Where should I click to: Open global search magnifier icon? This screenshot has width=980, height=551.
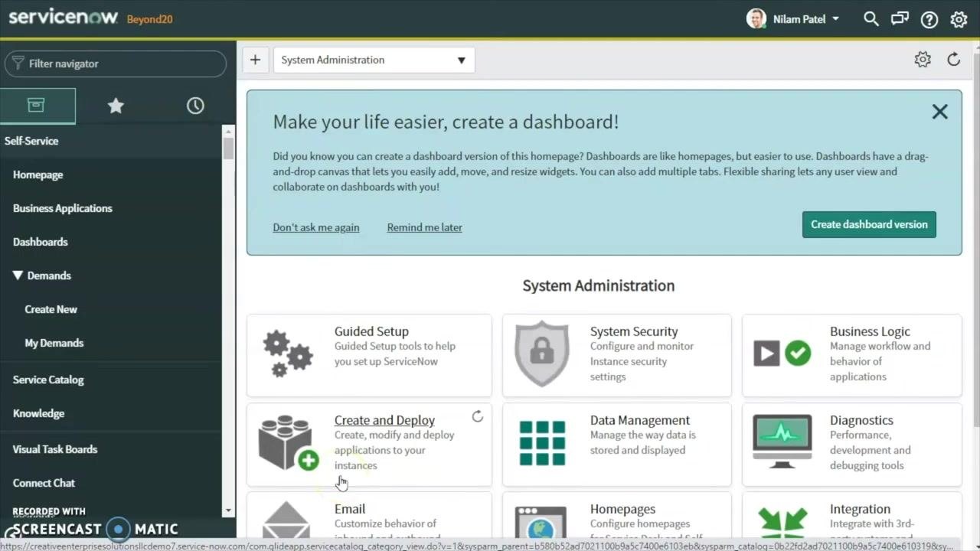871,19
